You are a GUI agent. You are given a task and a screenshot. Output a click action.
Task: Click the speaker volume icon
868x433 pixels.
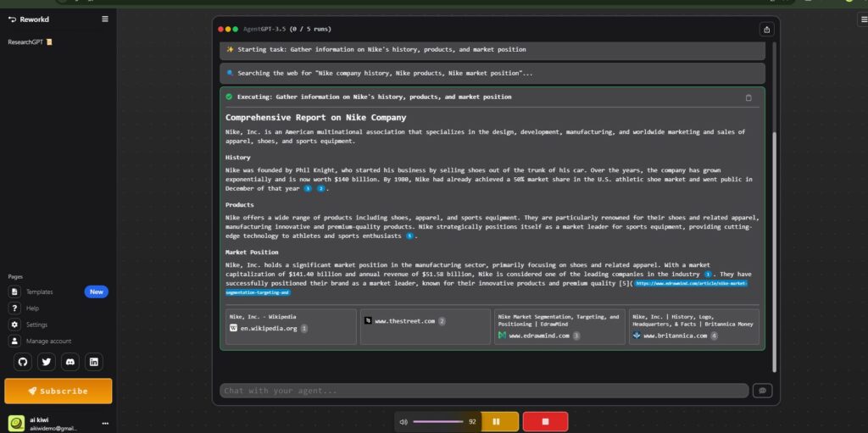pyautogui.click(x=403, y=422)
